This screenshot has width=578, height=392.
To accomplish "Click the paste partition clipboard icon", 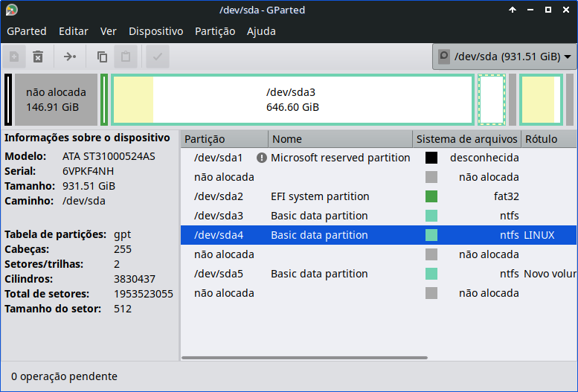I will click(126, 57).
